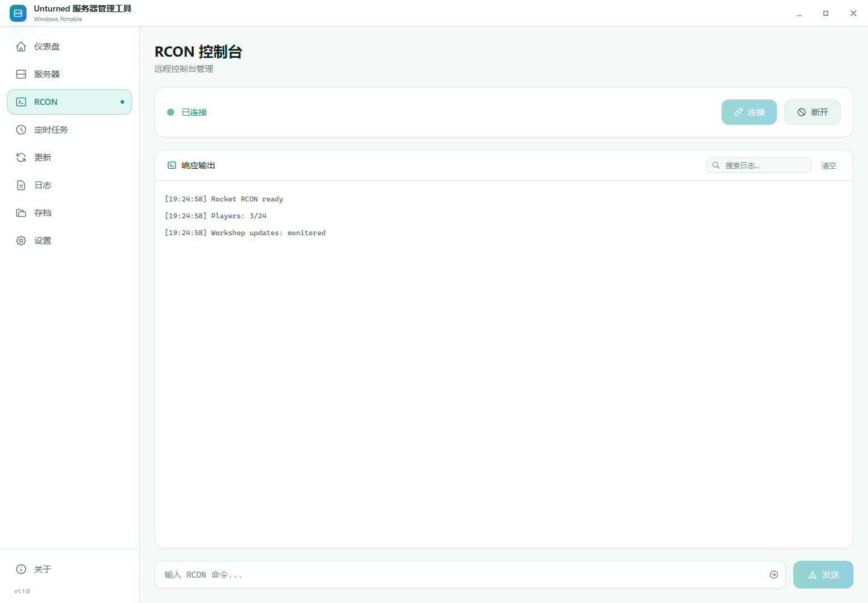Click the gear icon beside 设置

21,241
